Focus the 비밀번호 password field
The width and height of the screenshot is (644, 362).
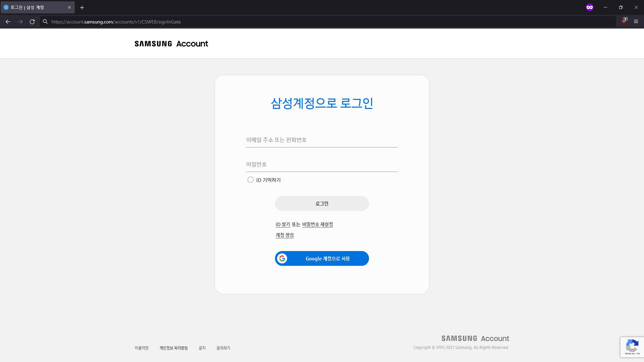click(x=322, y=165)
